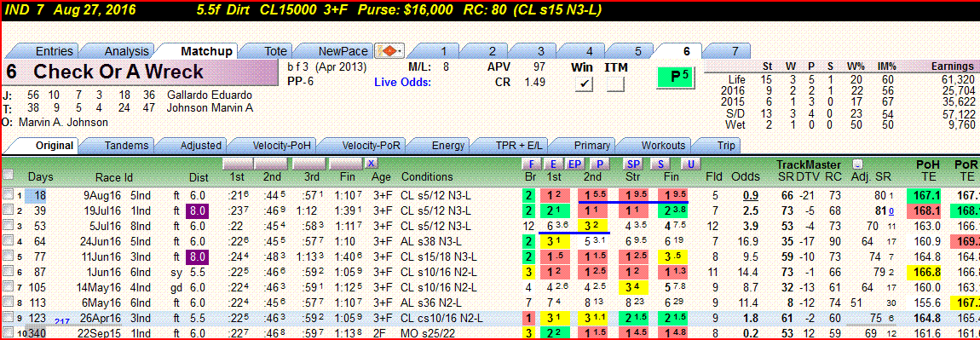Click the Live Odds label
980x340 pixels.
pyautogui.click(x=402, y=82)
